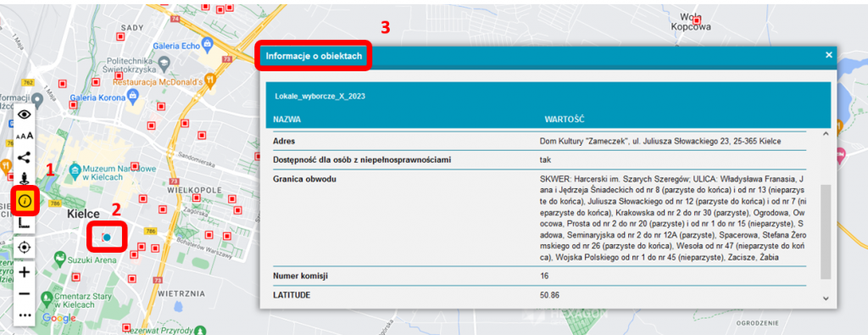Click the info table scrollbar thumb

[826, 232]
